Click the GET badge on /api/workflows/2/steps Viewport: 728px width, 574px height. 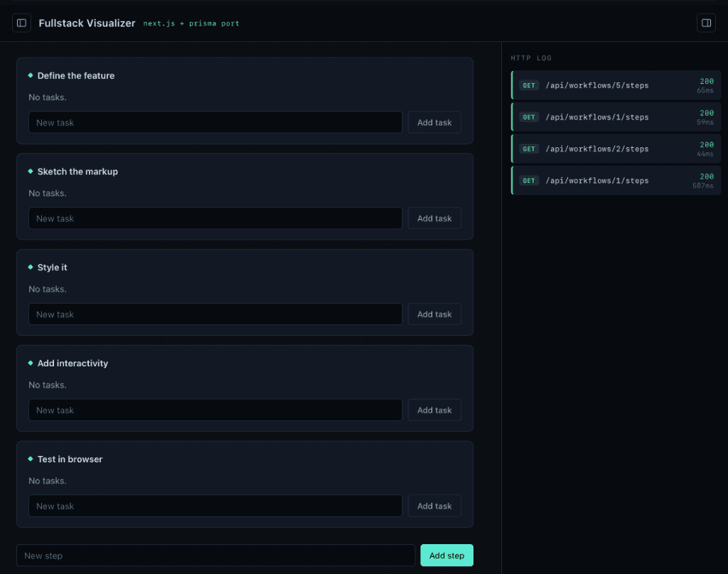528,149
